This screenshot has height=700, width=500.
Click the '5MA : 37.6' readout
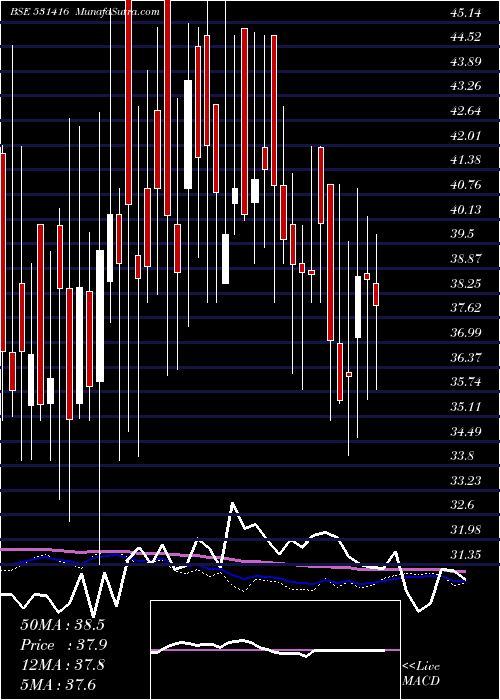[x=58, y=684]
